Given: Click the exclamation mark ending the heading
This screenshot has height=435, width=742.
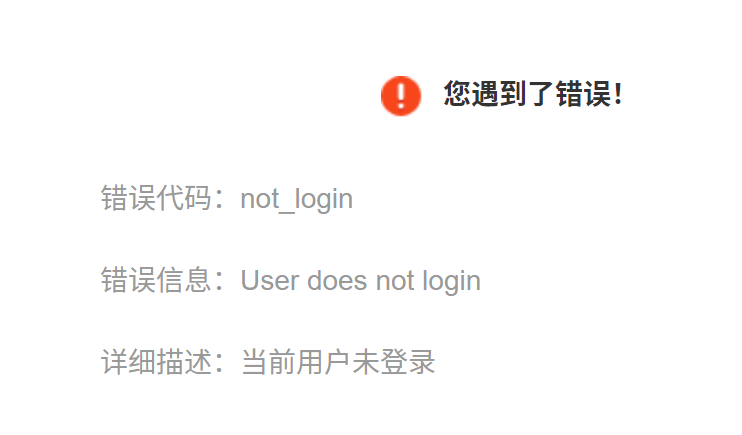Looking at the screenshot, I should pos(618,94).
